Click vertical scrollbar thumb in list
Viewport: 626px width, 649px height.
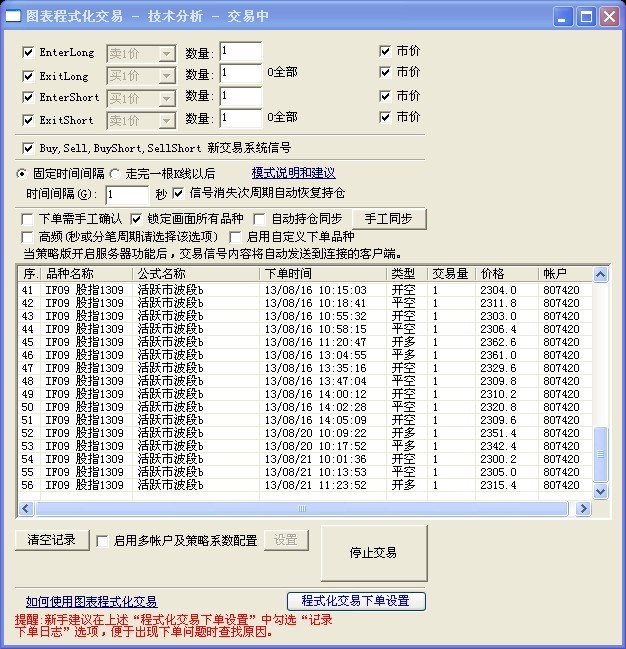[600, 454]
